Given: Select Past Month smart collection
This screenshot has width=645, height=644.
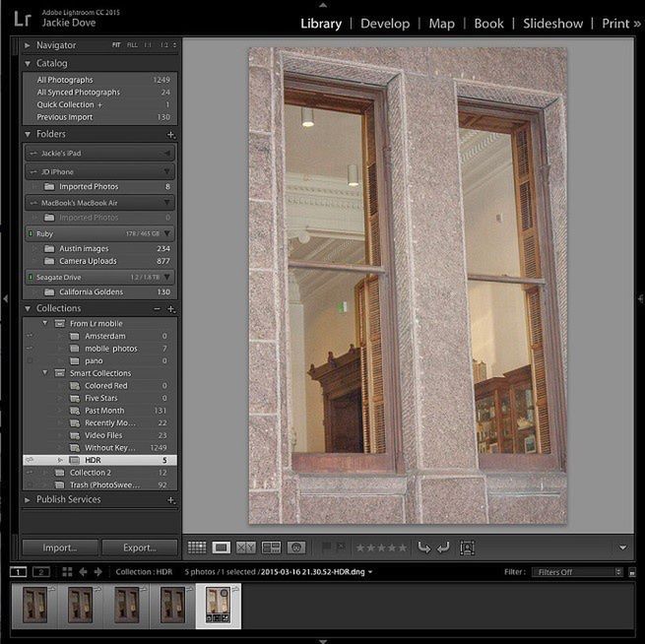Looking at the screenshot, I should 100,411.
